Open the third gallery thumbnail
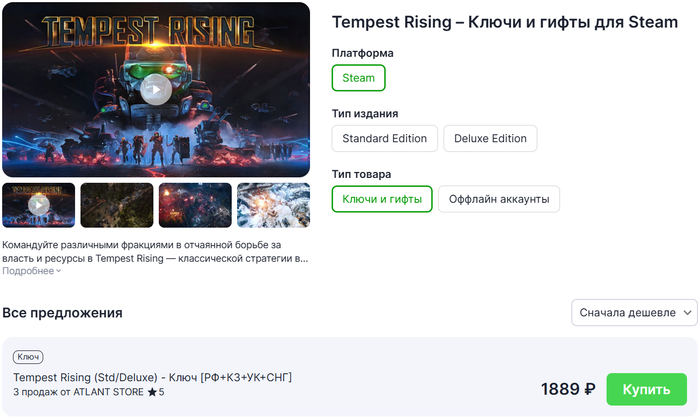The height and width of the screenshot is (418, 700). tap(195, 205)
